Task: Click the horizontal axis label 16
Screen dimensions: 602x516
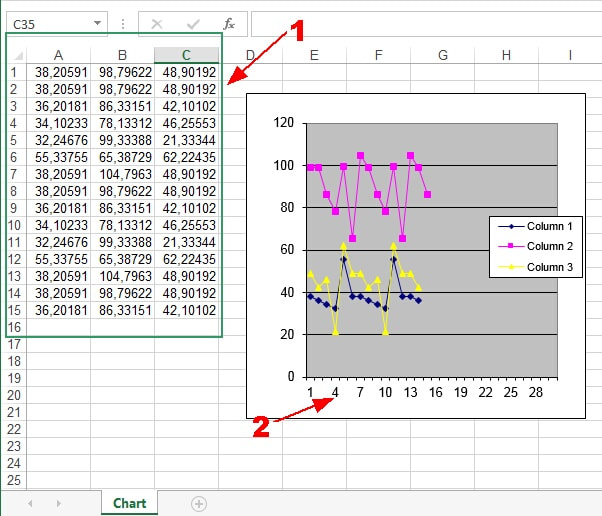Action: (435, 392)
